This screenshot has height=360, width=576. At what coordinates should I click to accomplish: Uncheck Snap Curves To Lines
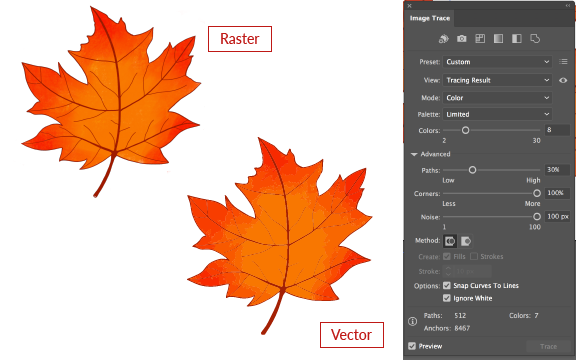[447, 285]
